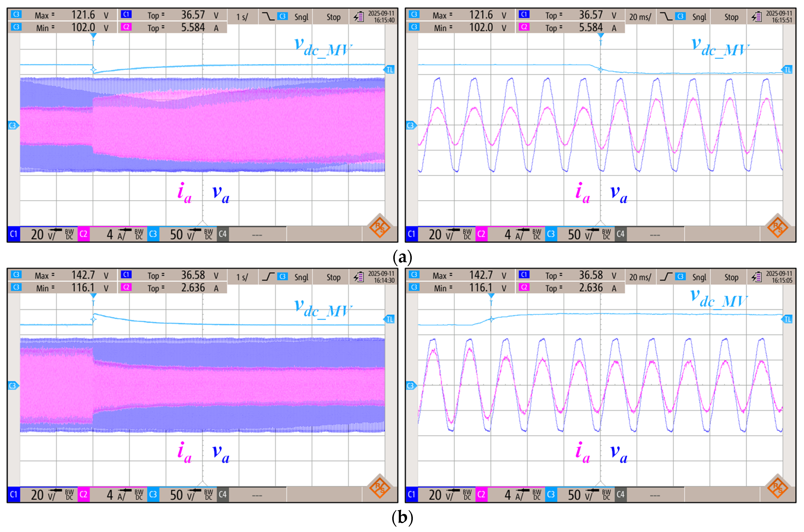Click lightning date icon beside 16:15:05 timestamp

[x=756, y=277]
